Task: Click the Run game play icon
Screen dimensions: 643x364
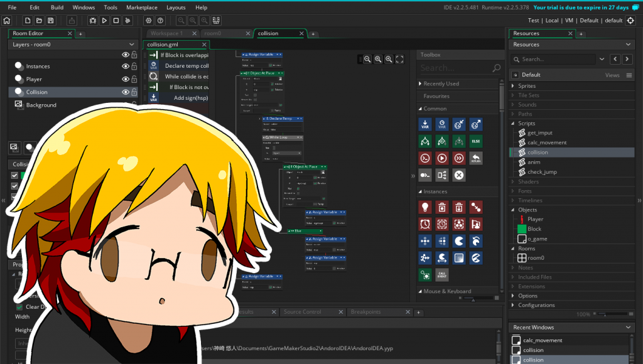Action: tap(105, 21)
